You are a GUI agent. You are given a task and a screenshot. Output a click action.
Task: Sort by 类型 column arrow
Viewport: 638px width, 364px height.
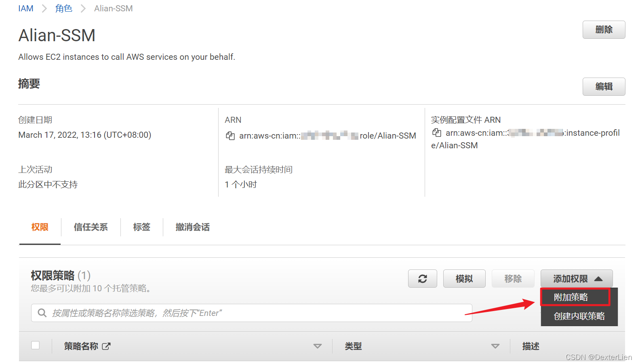tap(495, 346)
